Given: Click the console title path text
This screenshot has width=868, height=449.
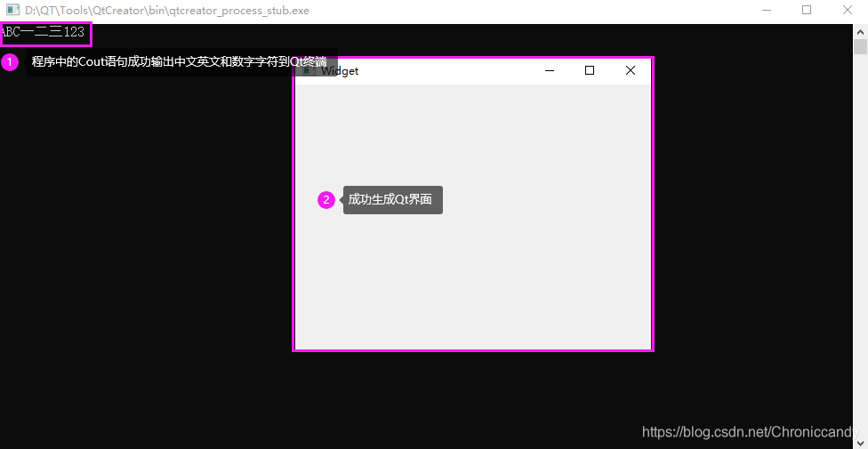Looking at the screenshot, I should pos(167,11).
